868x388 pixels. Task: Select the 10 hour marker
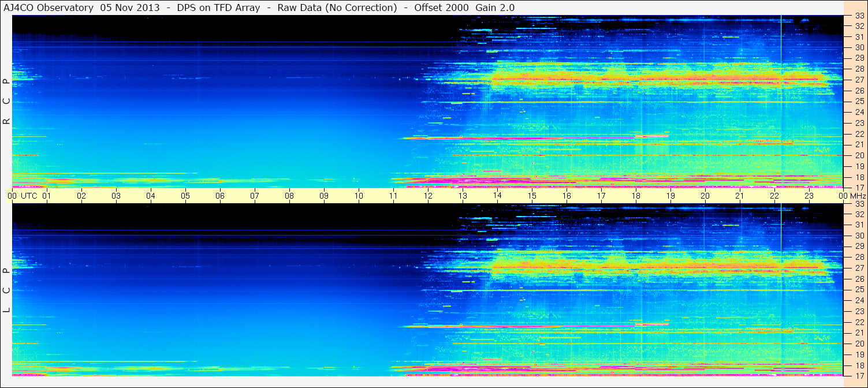[359, 196]
